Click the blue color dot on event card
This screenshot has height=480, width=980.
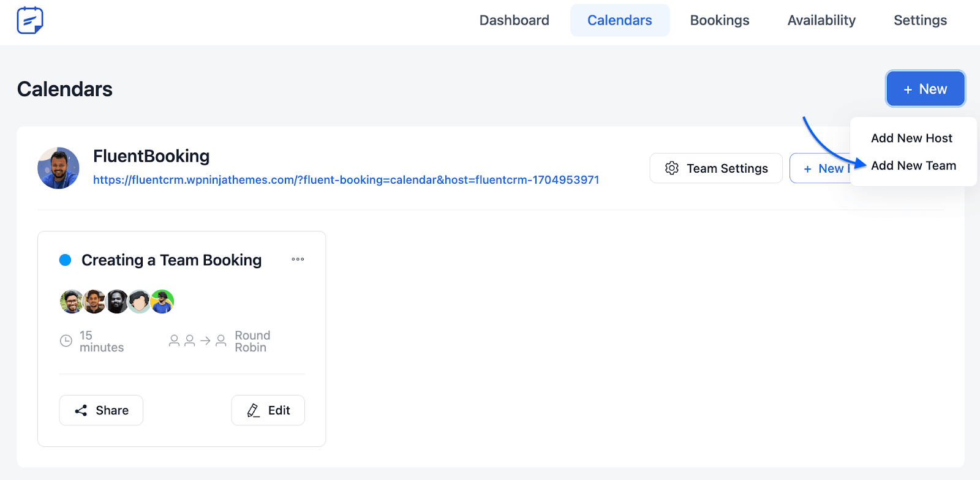(x=65, y=260)
